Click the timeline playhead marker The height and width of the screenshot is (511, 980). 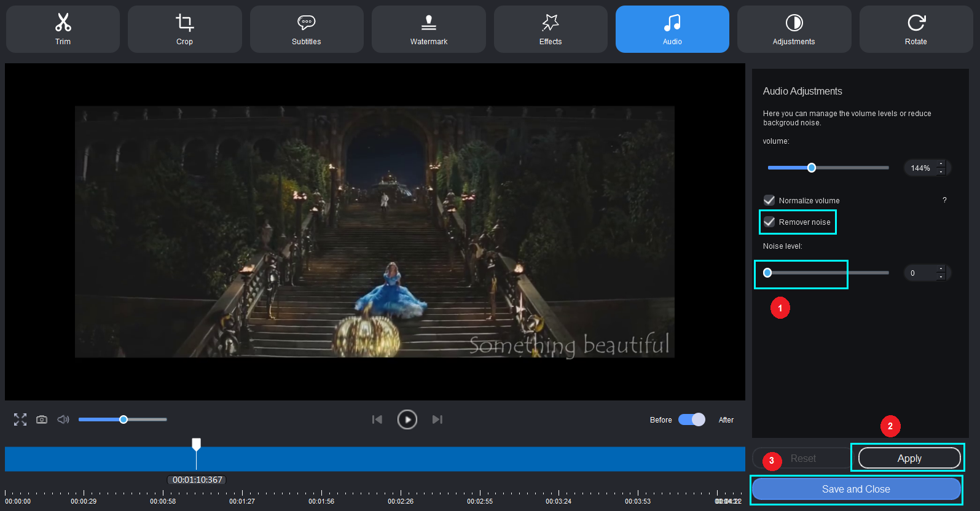click(196, 443)
